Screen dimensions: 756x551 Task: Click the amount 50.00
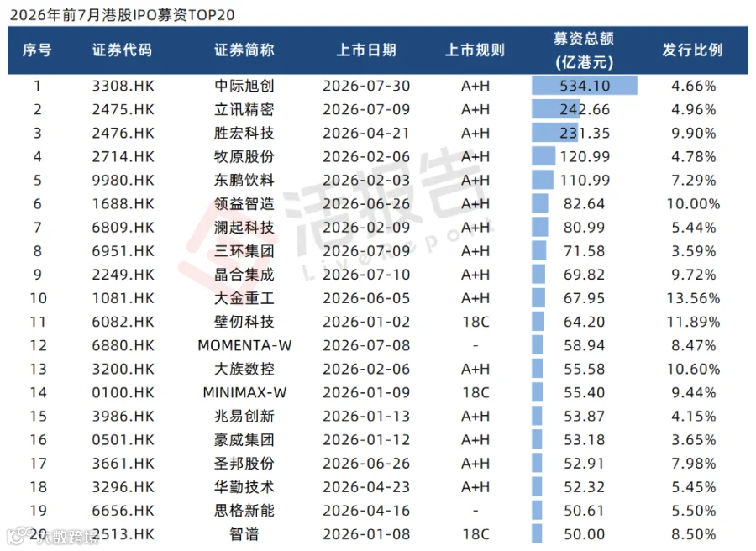[x=585, y=534]
